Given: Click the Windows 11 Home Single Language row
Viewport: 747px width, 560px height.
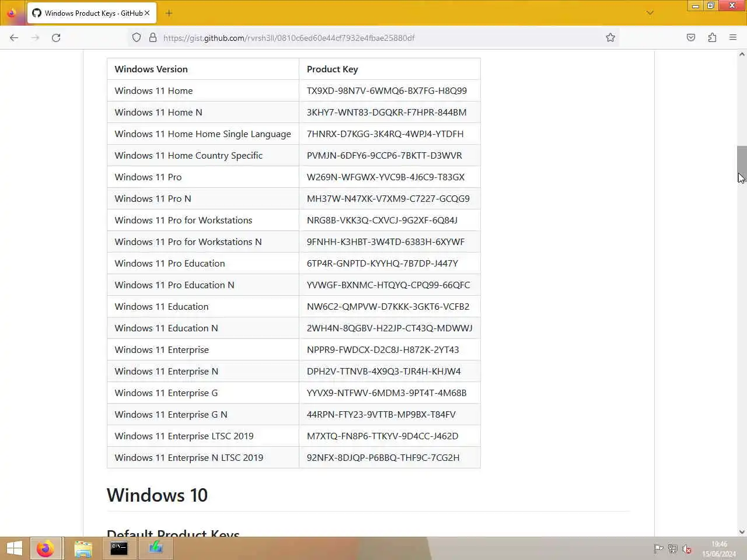Looking at the screenshot, I should [x=294, y=134].
